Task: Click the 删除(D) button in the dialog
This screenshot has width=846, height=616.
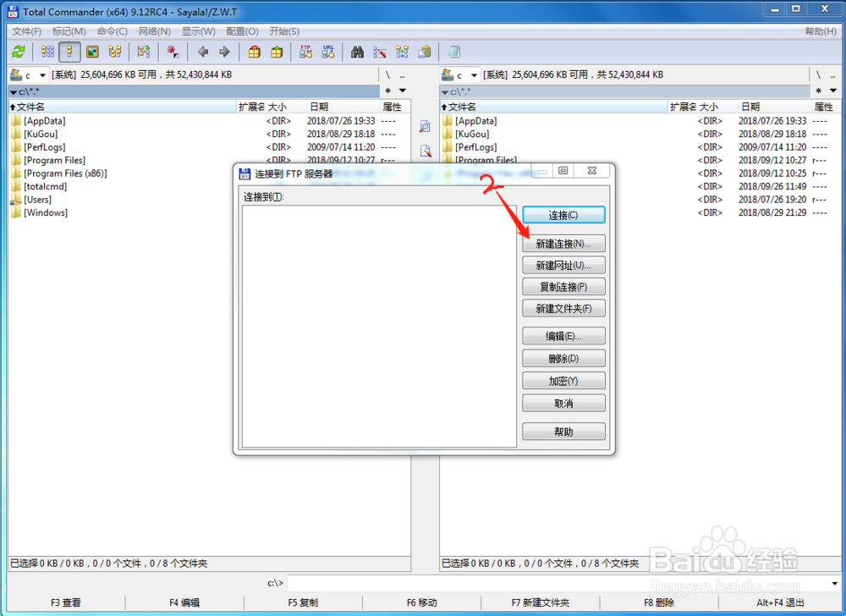Action: 563,358
